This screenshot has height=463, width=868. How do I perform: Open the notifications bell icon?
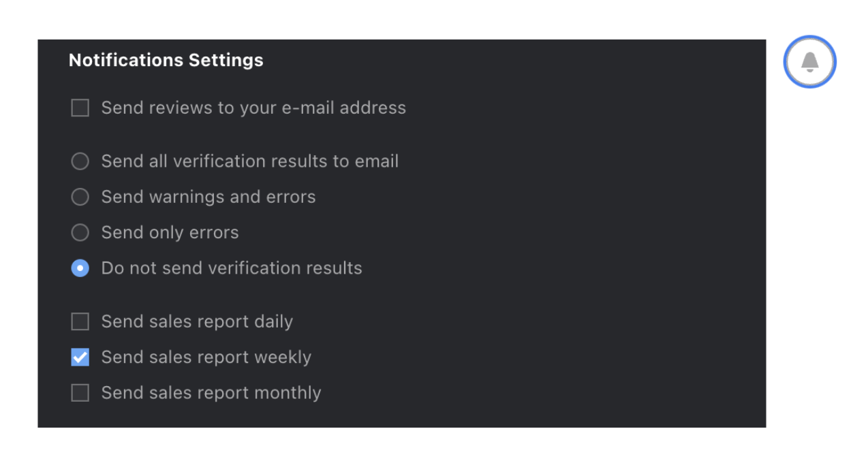809,62
